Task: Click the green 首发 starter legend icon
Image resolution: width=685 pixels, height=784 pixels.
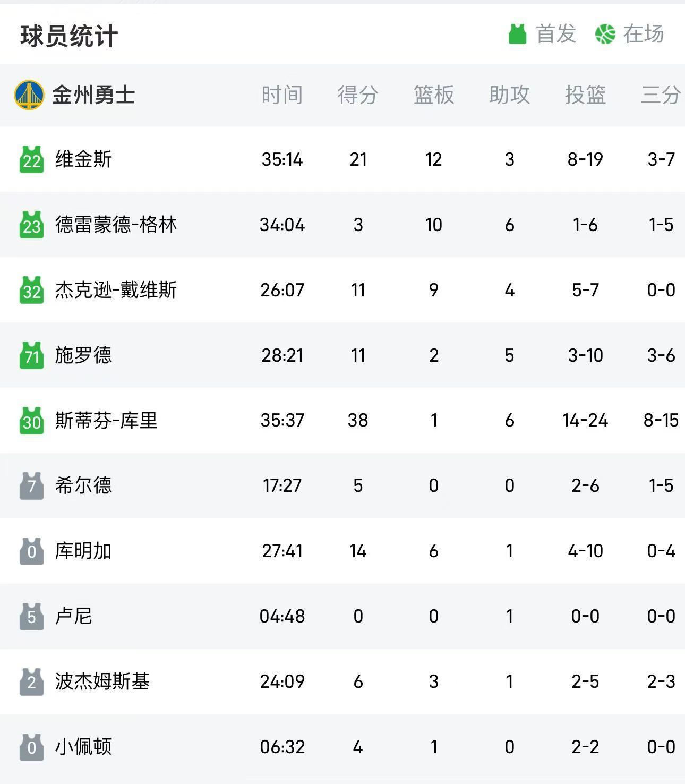Action: (x=517, y=34)
